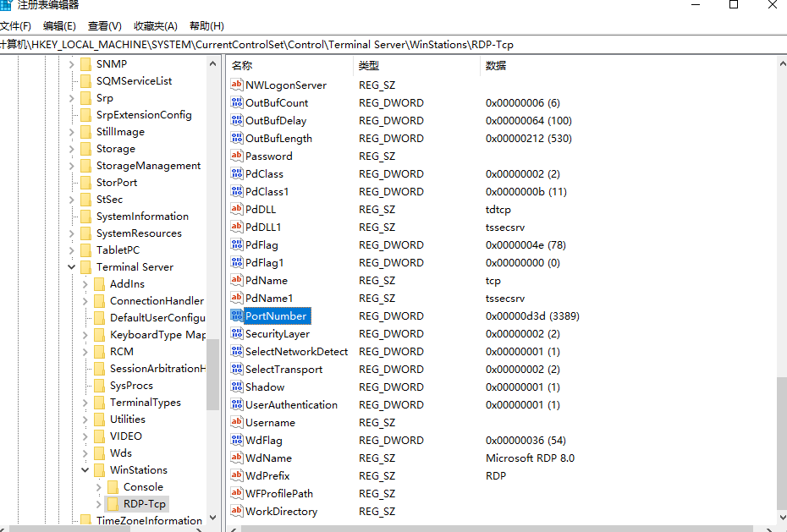Click the WFProfilePath string value icon

click(x=237, y=493)
